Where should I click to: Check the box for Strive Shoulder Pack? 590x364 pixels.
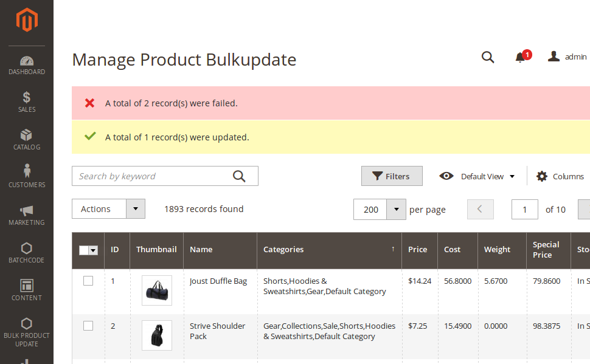pos(88,326)
